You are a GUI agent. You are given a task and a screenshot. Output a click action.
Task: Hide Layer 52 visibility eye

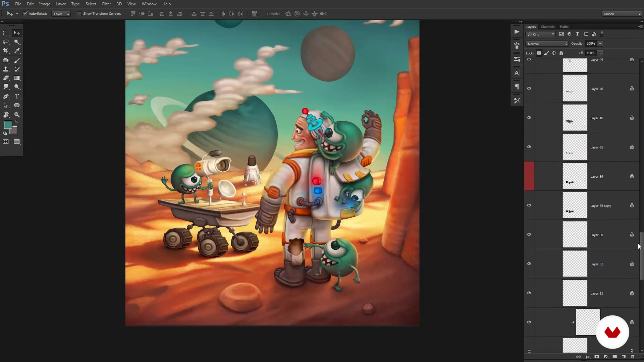tap(529, 264)
